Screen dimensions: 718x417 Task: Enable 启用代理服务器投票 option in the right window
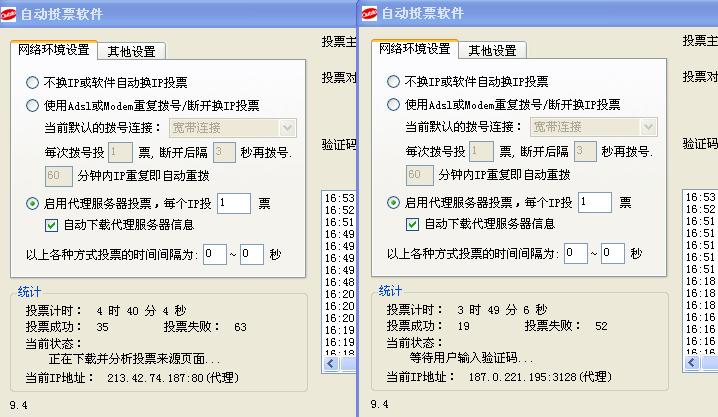(x=393, y=203)
